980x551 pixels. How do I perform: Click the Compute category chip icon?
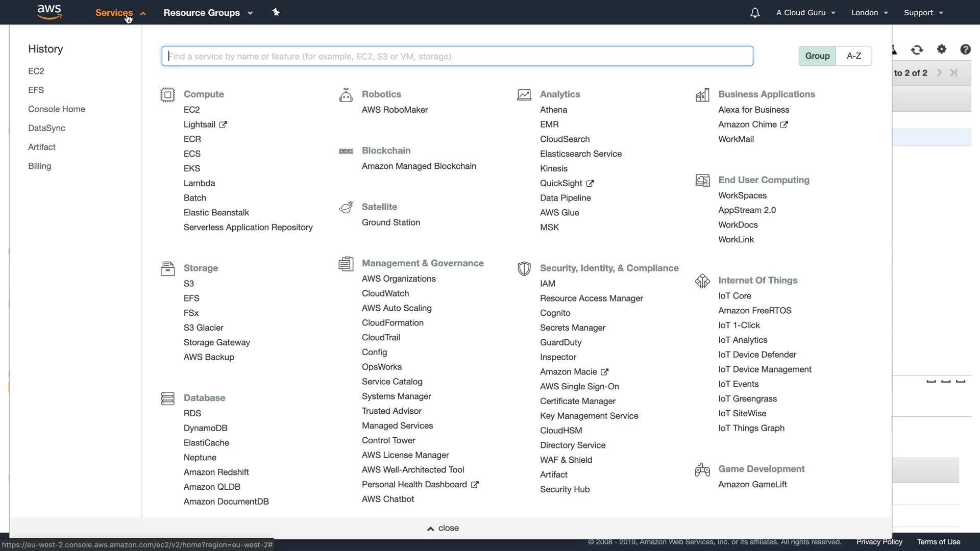point(167,95)
